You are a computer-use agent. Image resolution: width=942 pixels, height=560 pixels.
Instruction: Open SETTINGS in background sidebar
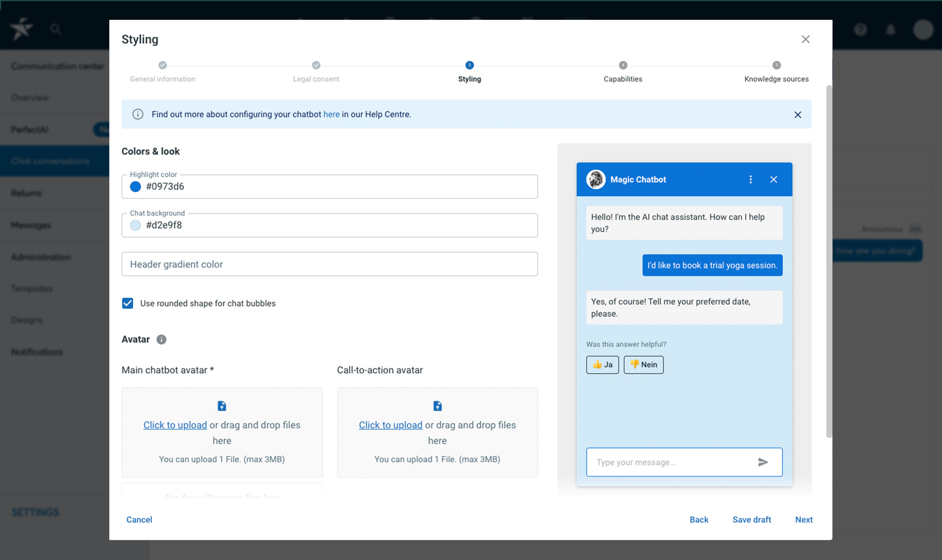(x=35, y=512)
